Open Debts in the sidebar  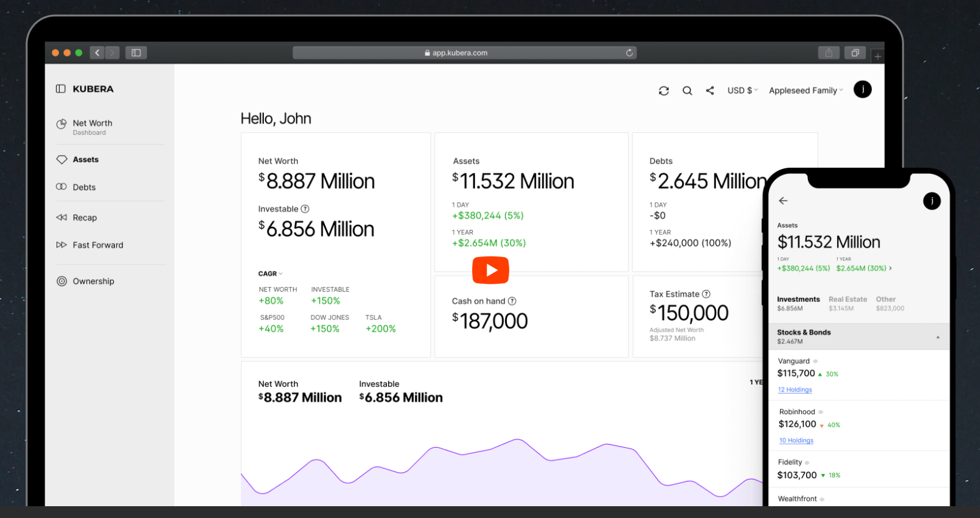[x=84, y=187]
